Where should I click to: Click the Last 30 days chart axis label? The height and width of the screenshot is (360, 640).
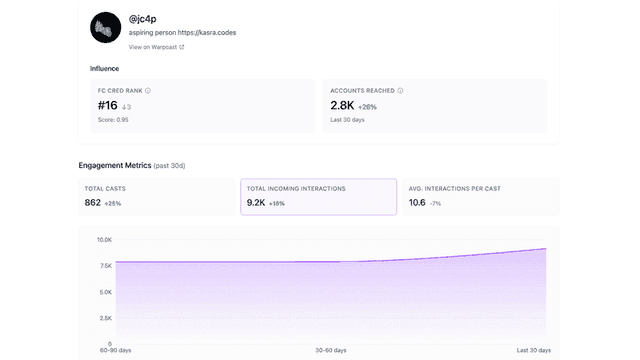pos(533,350)
